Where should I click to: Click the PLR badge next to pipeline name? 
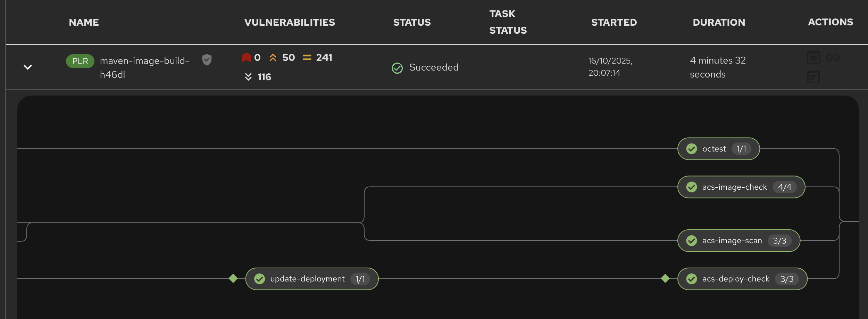click(80, 61)
